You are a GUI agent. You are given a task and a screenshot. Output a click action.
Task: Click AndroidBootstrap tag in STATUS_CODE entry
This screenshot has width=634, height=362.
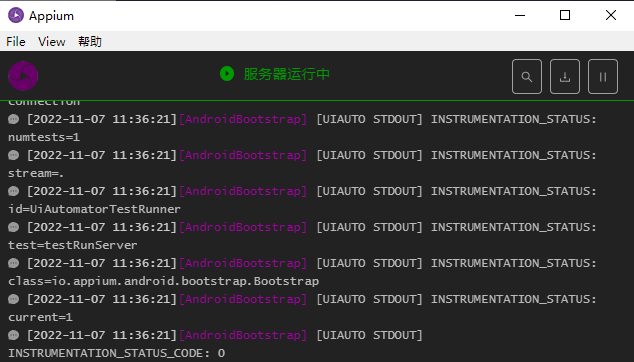(x=243, y=335)
